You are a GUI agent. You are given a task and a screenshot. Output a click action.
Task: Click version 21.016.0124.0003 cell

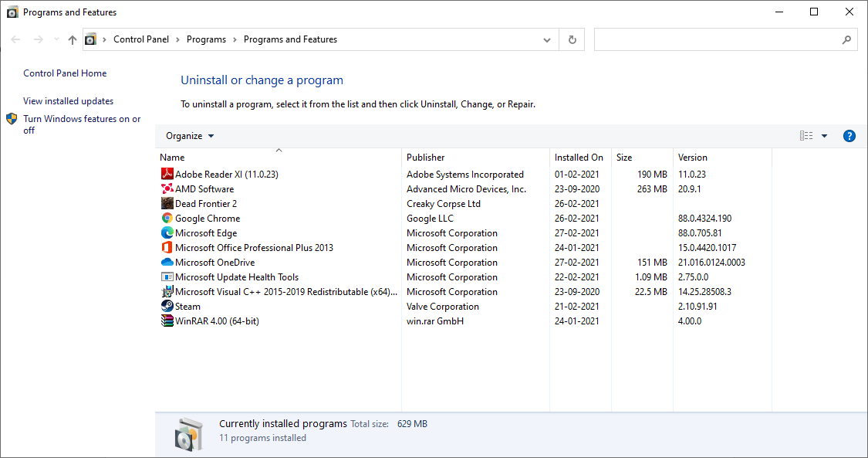tap(711, 262)
